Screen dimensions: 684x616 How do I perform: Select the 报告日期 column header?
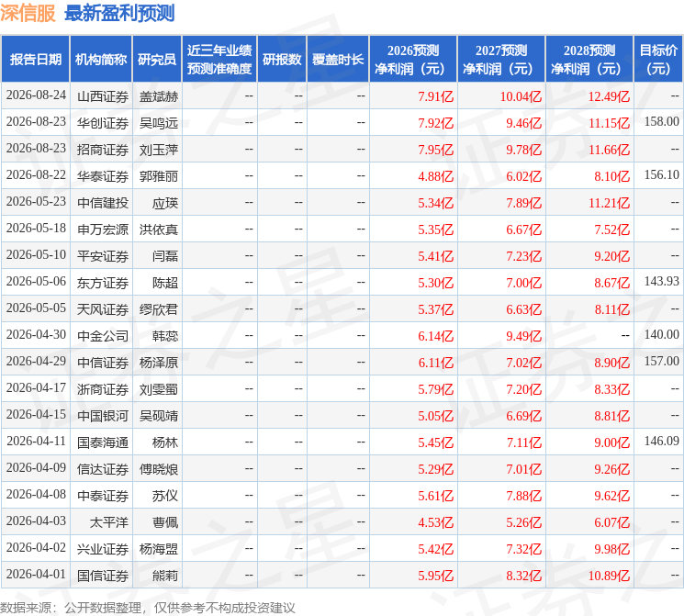coord(35,60)
